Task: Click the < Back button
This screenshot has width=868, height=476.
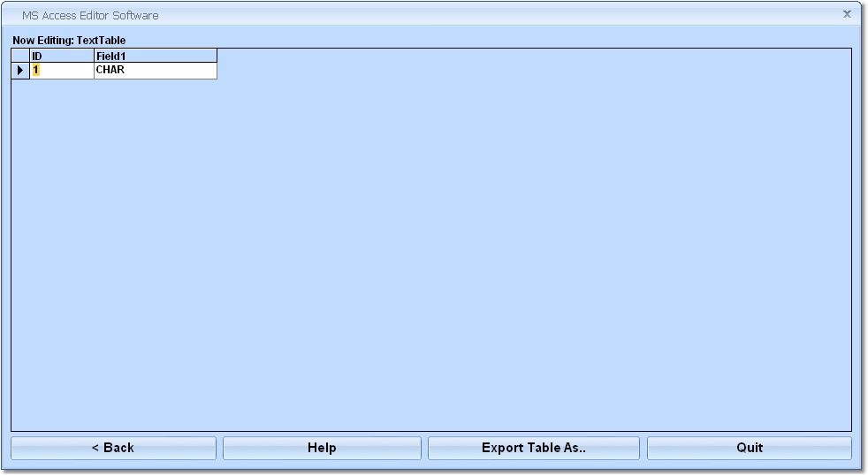Action: [x=113, y=448]
